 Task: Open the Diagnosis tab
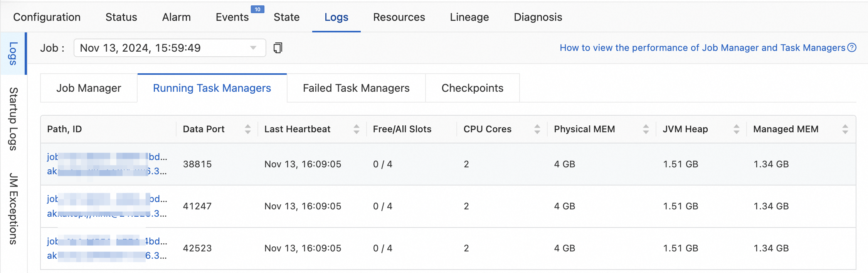click(538, 17)
